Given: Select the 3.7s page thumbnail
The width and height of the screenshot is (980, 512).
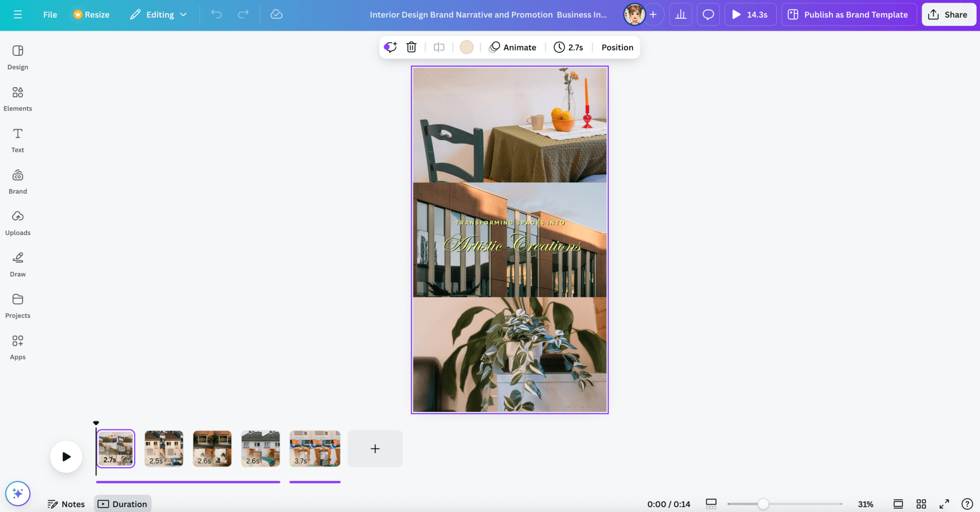Looking at the screenshot, I should click(315, 448).
